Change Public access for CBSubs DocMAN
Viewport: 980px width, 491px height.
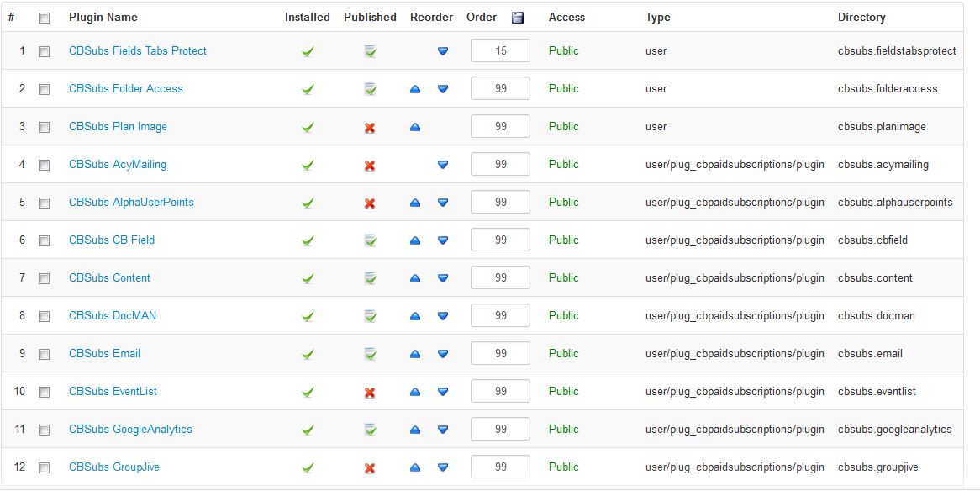(563, 316)
